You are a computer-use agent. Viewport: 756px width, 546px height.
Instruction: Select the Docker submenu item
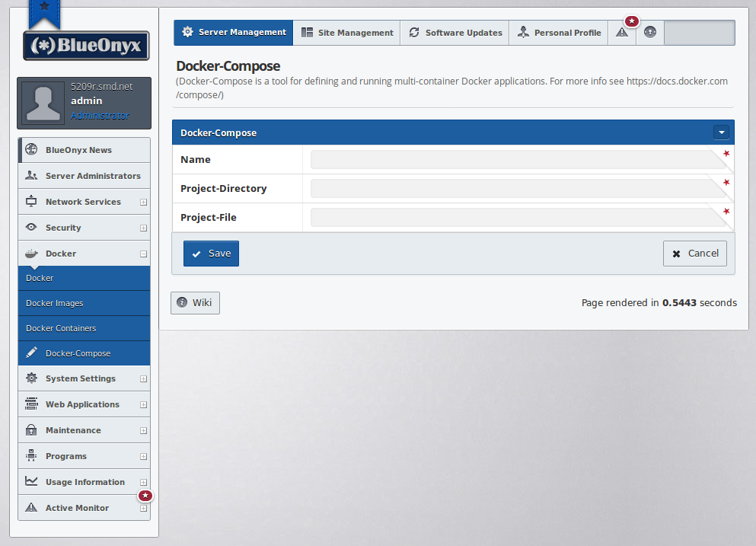85,278
